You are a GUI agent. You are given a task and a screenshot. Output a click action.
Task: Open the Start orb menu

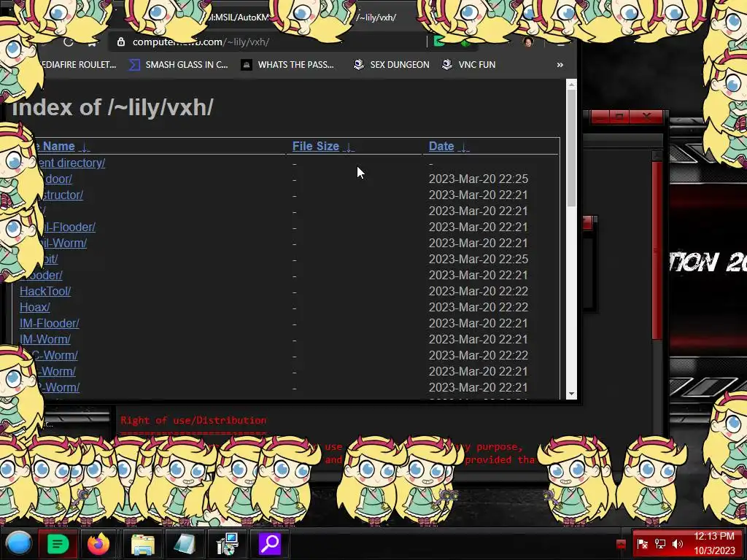click(19, 544)
